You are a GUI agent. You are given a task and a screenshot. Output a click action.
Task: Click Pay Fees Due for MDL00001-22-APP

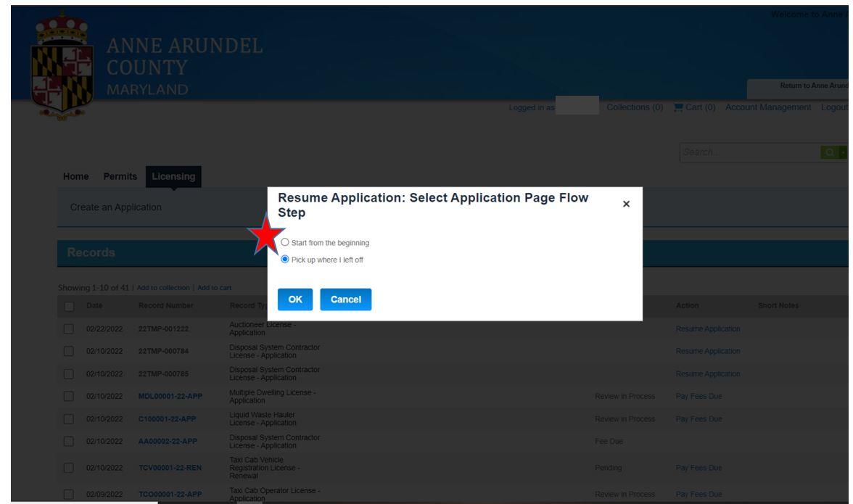coord(699,397)
